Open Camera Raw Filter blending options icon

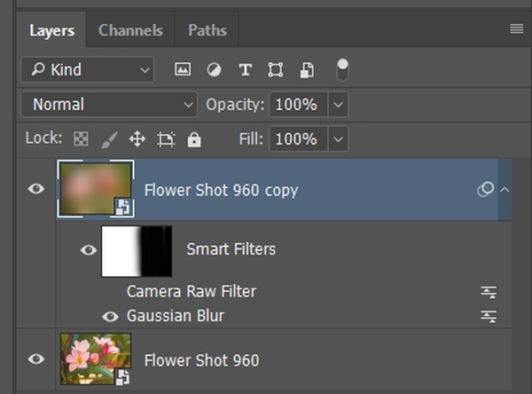[488, 292]
